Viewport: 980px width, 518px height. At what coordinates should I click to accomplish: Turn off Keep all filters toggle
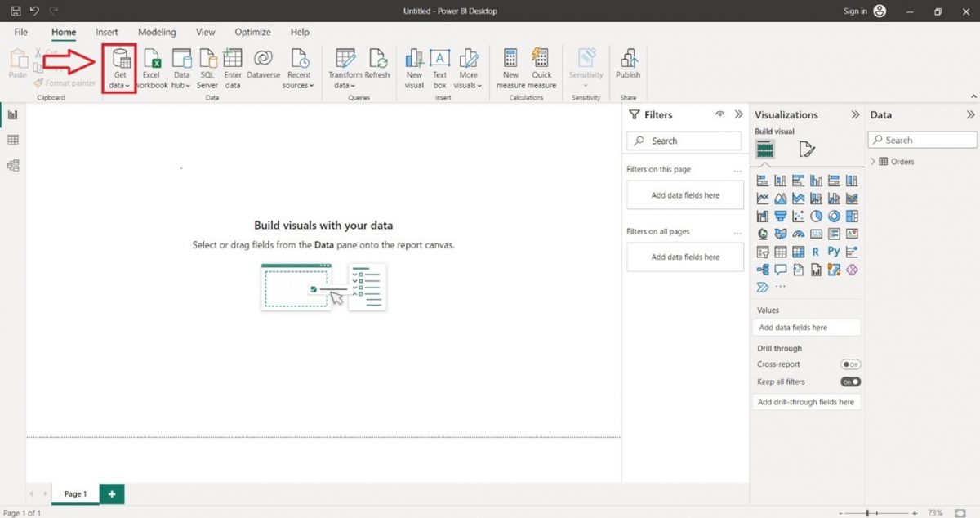[x=850, y=382]
